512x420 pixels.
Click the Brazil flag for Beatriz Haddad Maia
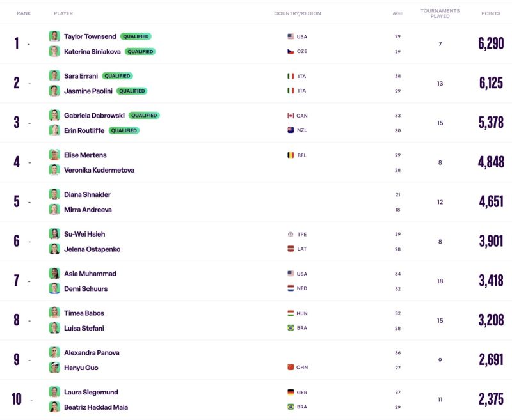(291, 407)
